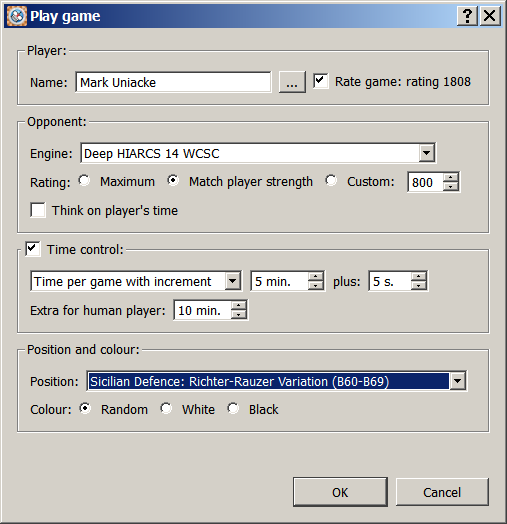Open the player browse ellipsis button
507x524 pixels.
292,82
